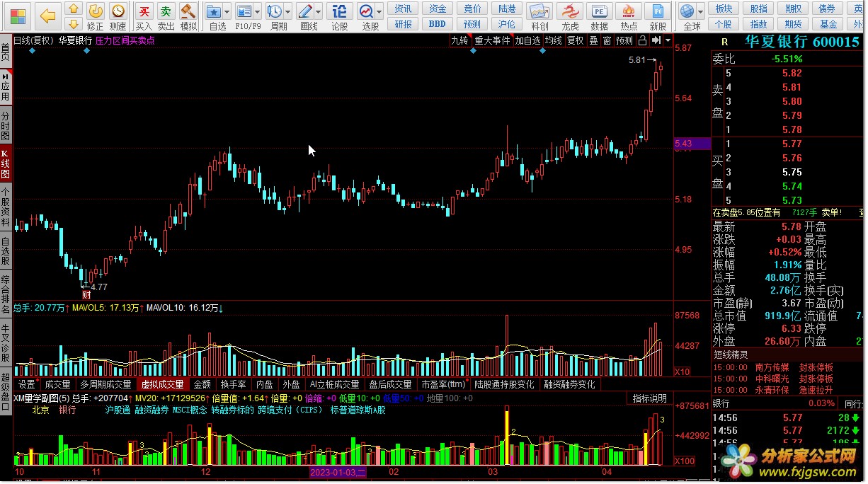This screenshot has width=868, height=484.
Task: Open the 数据 PE data icon
Action: point(599,16)
